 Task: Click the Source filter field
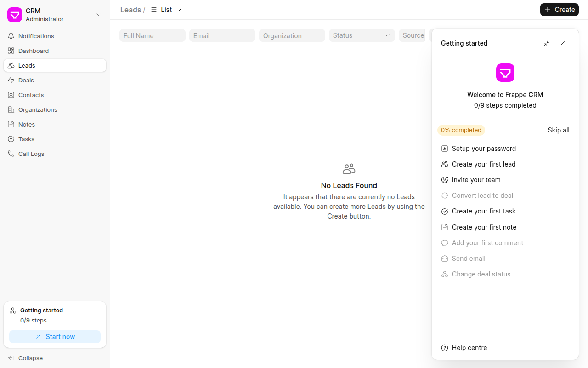[412, 35]
